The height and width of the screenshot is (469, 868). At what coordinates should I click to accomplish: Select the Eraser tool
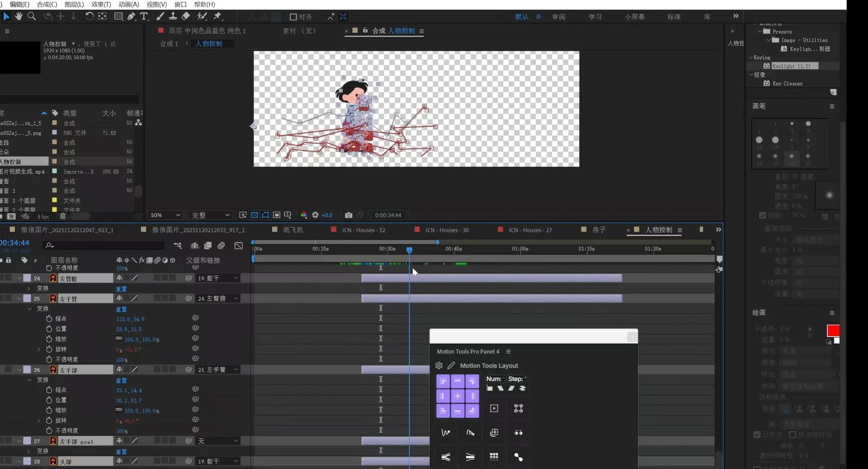pos(186,16)
